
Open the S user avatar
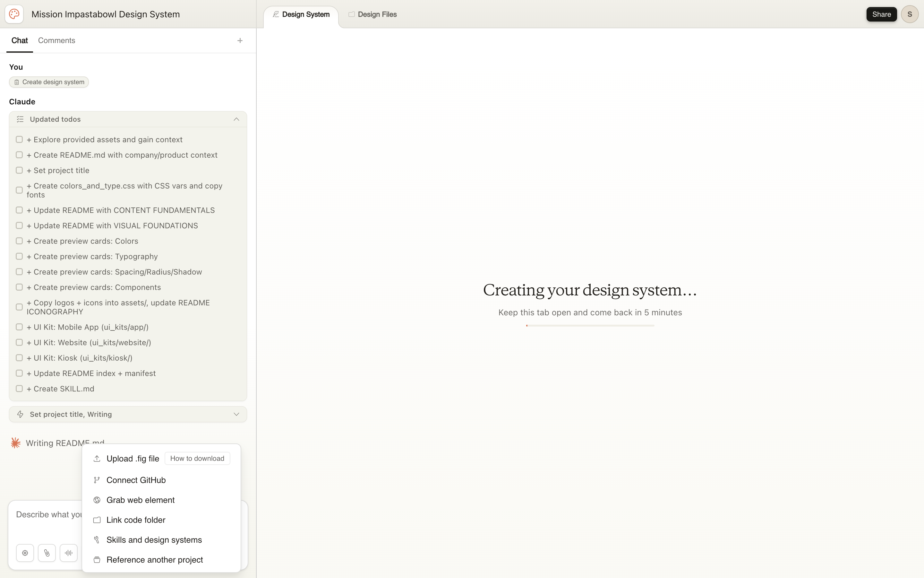point(910,14)
